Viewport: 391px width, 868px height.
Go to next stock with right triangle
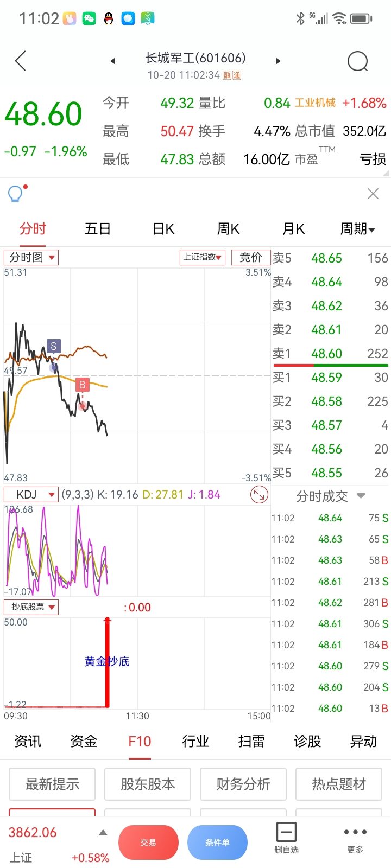pyautogui.click(x=278, y=61)
